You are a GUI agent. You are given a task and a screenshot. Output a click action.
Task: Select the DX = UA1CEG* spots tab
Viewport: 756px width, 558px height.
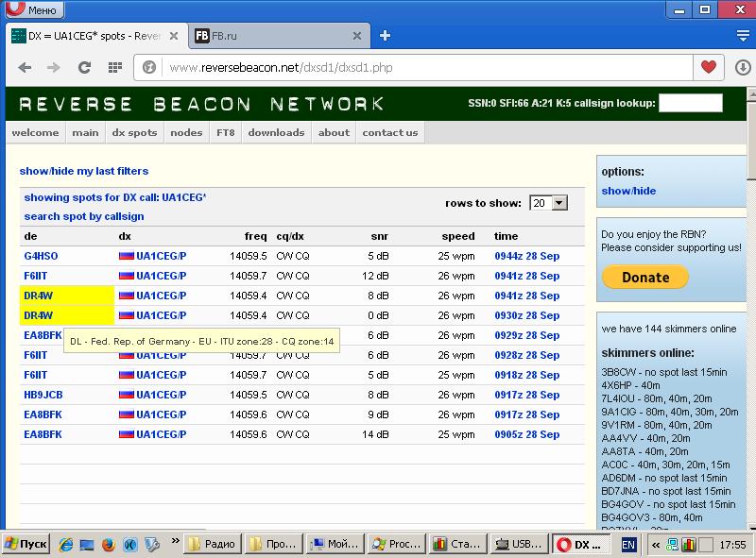96,36
